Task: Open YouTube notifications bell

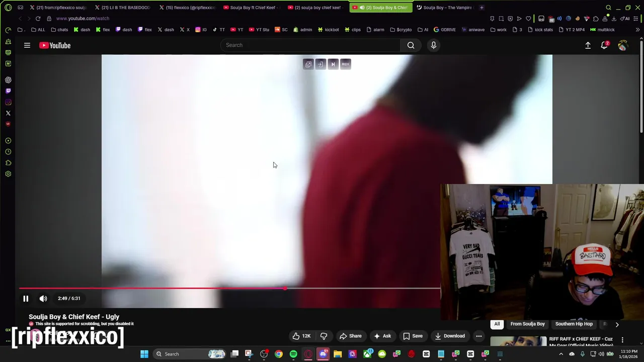Action: click(x=604, y=45)
